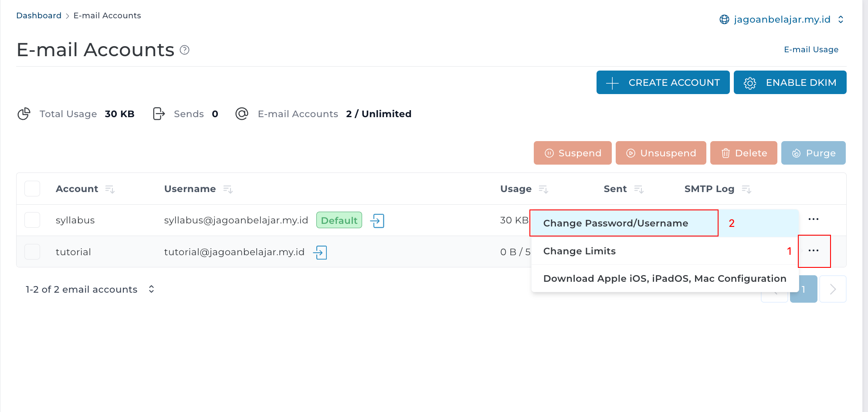Click the 2 / Unlimited accounts value
Screen dimensions: 868x412
(379, 114)
